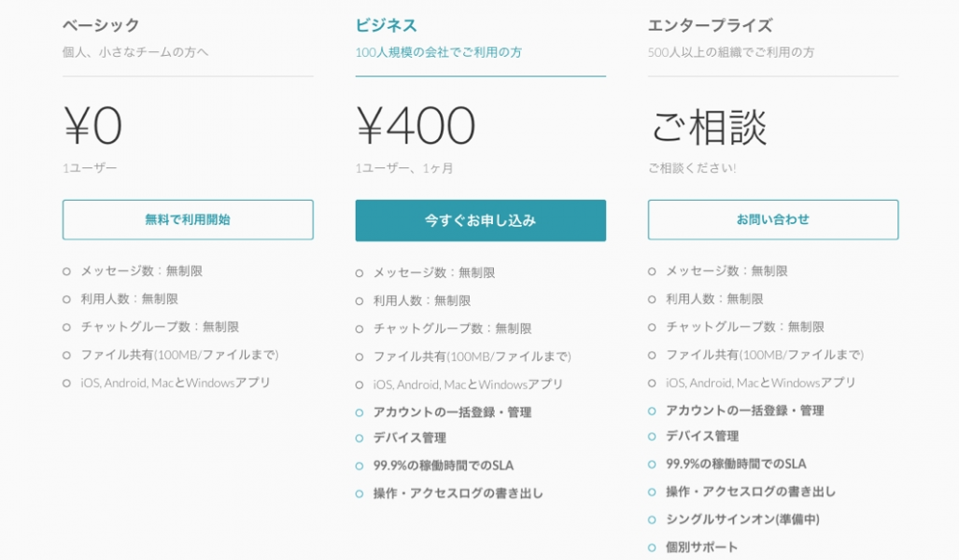Click bullet icon beside ビジネス 99.9%の稼働時間でのSLA
This screenshot has height=560, width=959.
tap(360, 466)
